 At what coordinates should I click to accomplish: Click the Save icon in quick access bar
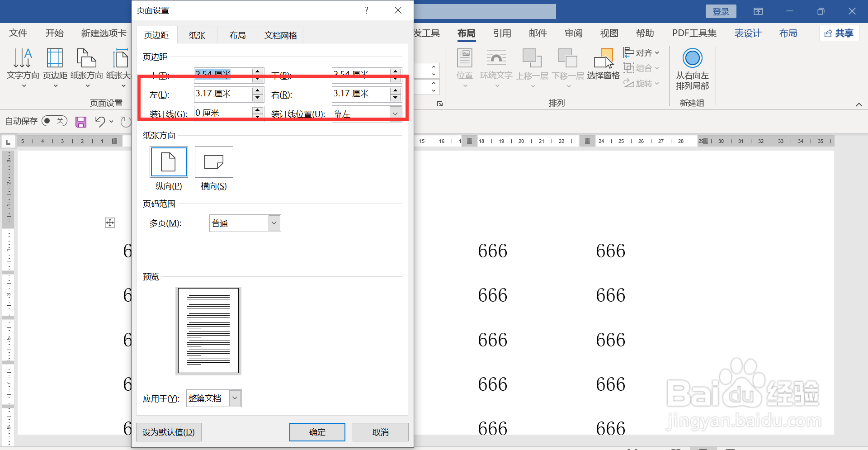coord(81,122)
